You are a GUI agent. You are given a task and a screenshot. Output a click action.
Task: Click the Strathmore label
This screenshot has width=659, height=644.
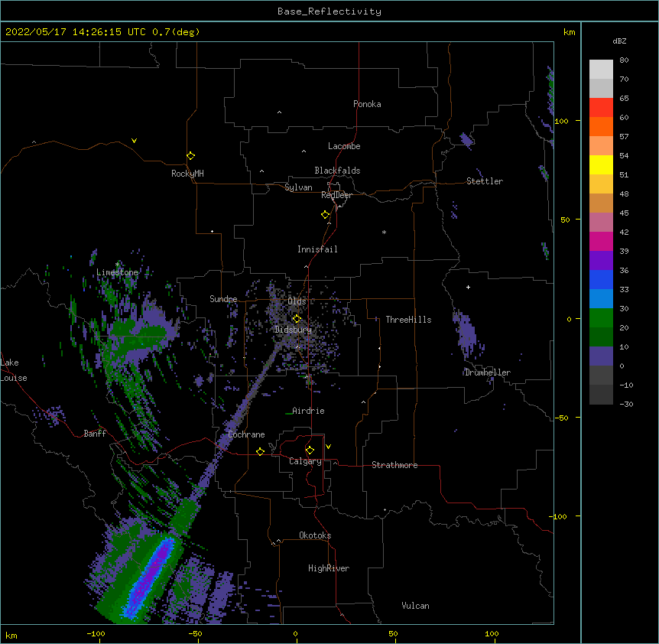(x=394, y=465)
